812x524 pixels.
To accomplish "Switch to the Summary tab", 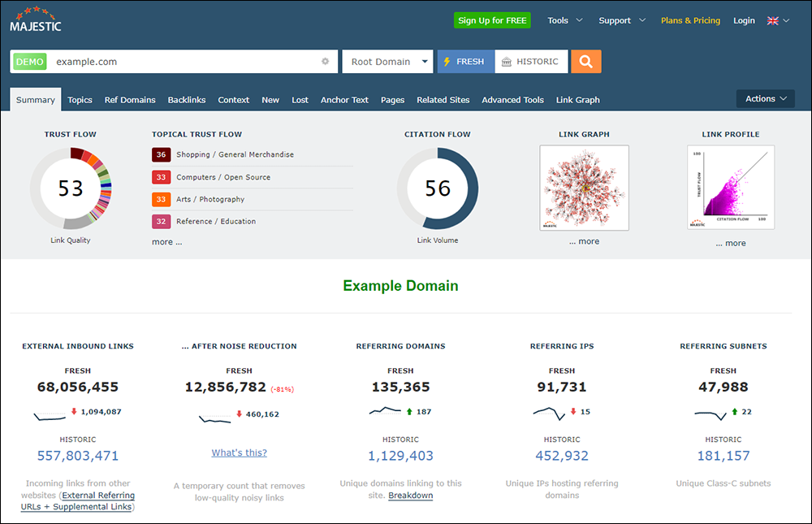I will [x=35, y=99].
